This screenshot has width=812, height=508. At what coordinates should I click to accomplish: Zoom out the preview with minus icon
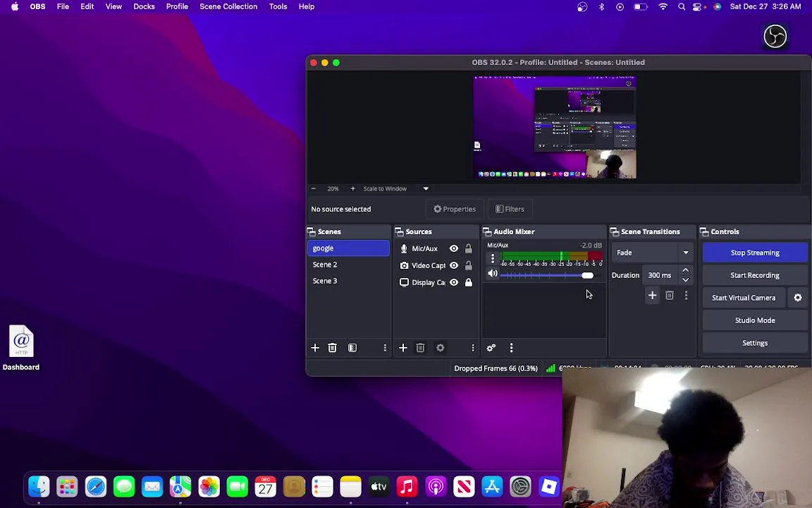click(x=313, y=188)
